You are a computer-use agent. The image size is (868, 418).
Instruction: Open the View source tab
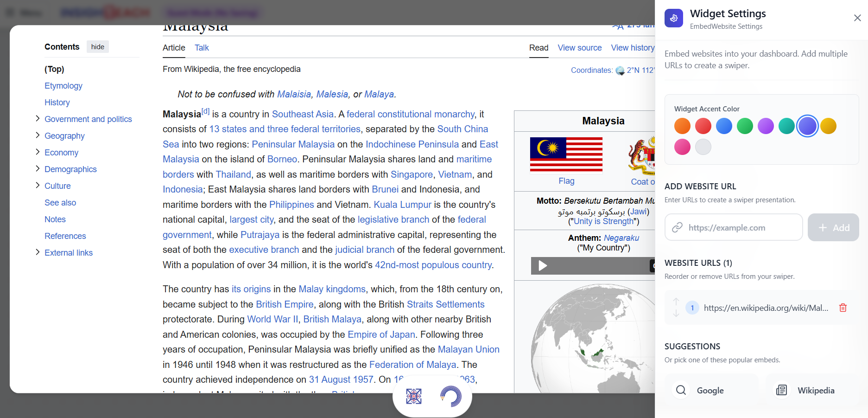pos(579,48)
